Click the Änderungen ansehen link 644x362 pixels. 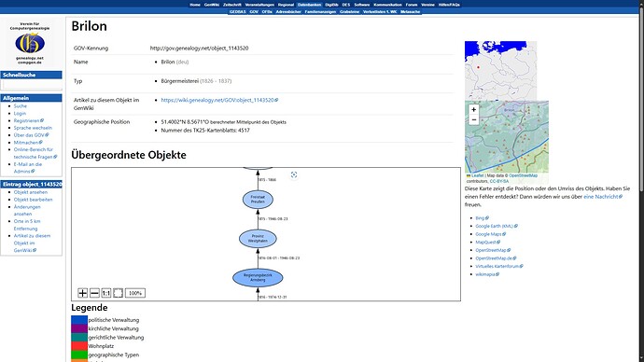(27, 210)
